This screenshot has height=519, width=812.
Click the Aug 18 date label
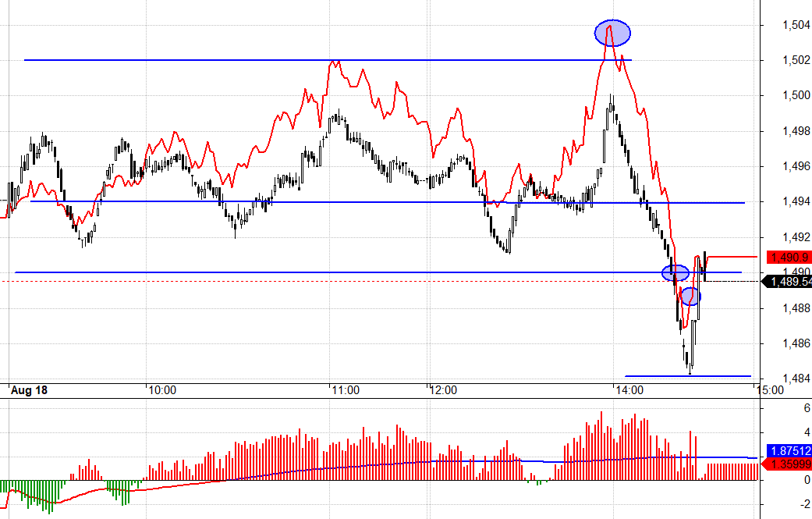point(30,389)
